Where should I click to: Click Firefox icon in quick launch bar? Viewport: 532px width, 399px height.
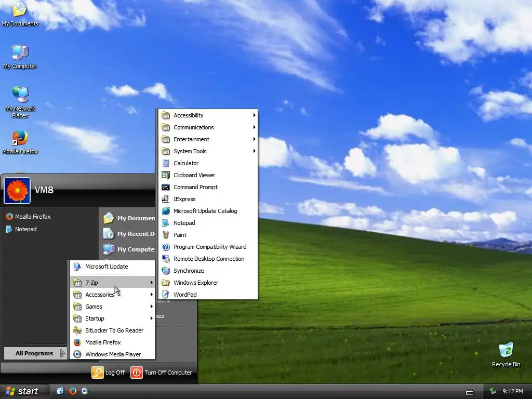click(x=73, y=391)
